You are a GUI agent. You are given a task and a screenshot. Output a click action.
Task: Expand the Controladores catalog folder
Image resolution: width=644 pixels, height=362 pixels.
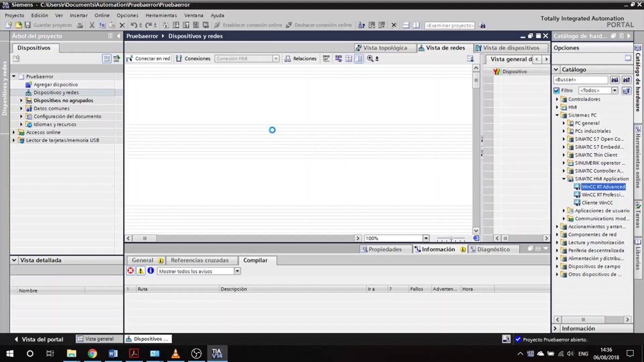tap(557, 100)
